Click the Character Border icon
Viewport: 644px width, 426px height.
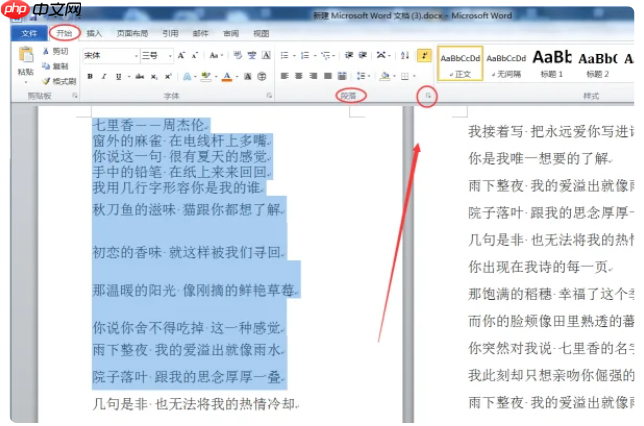266,55
